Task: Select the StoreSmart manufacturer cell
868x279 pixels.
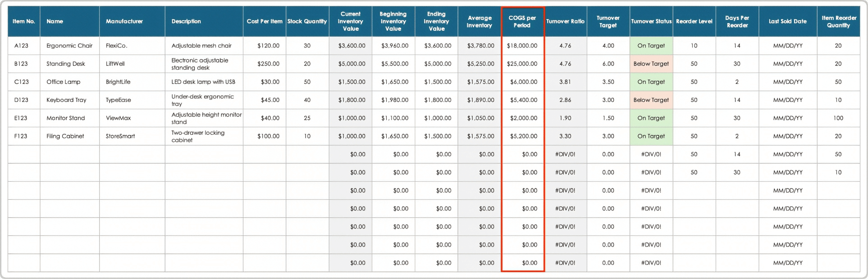Action: tap(120, 136)
